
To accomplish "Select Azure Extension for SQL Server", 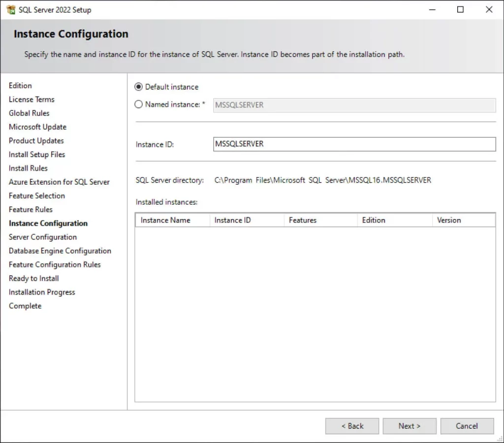I will pos(59,182).
